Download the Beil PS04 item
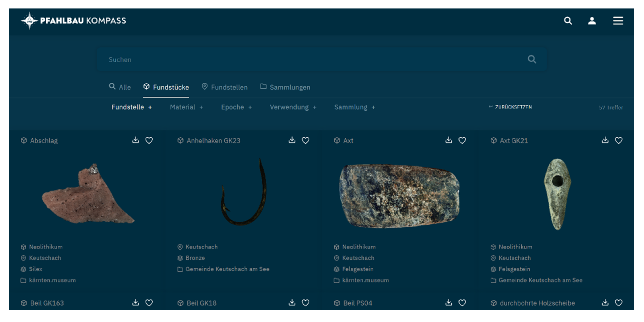644x322 pixels. click(x=448, y=303)
